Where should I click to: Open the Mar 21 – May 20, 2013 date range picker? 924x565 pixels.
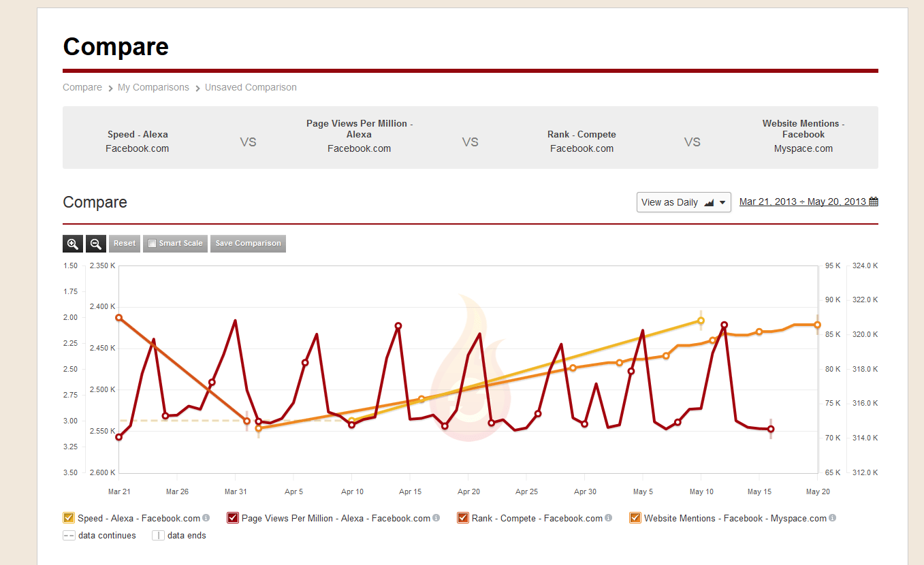[802, 201]
